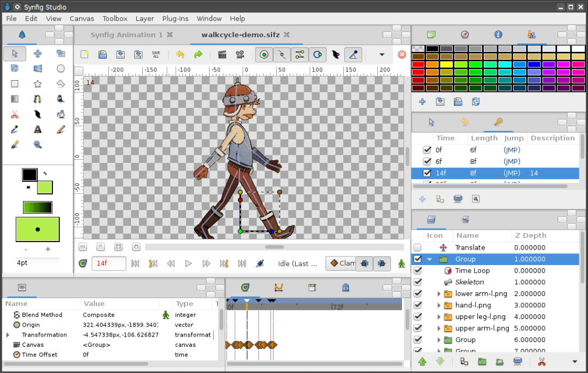Screen dimensions: 588x373
Task: Open the Plug-Ins menu
Action: 175,18
